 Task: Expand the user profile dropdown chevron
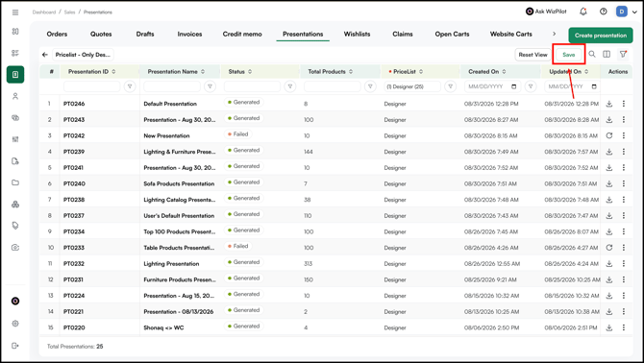point(634,12)
